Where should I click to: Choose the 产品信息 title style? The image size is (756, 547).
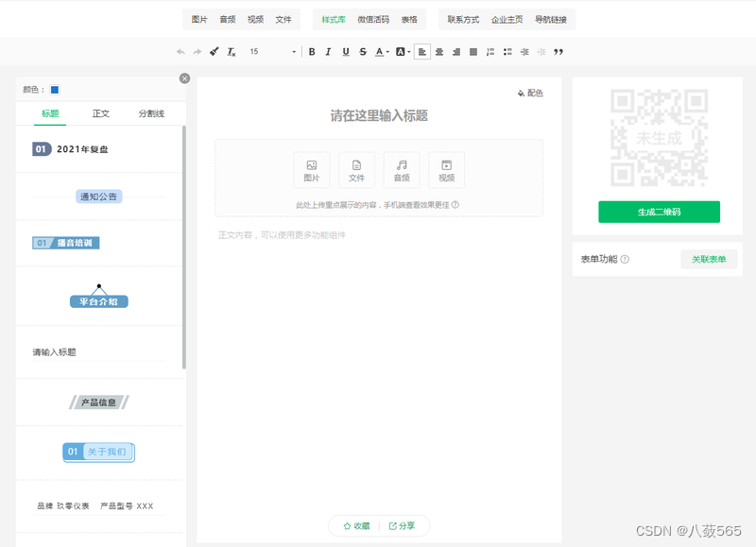tap(99, 402)
